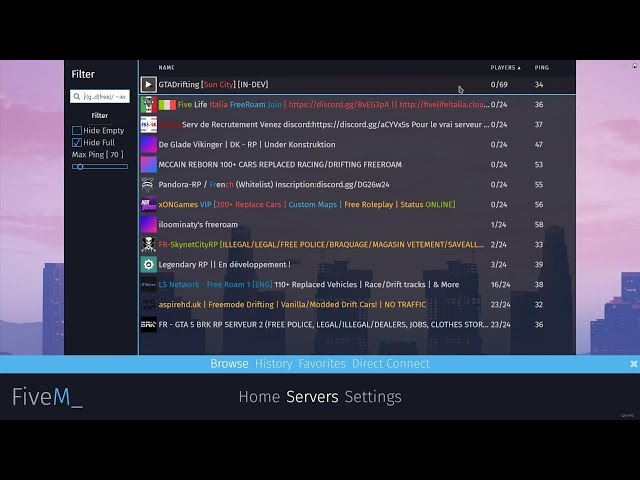
Task: Disable the Hide Full checkbox
Action: pos(77,142)
